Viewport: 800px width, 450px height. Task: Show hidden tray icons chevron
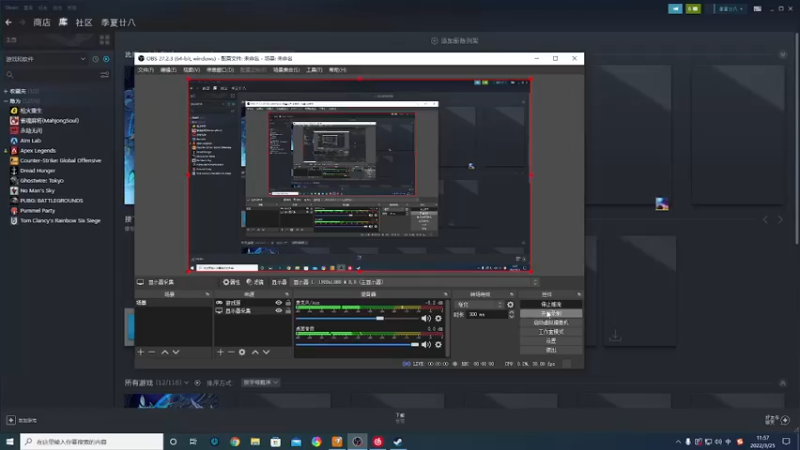(x=678, y=442)
